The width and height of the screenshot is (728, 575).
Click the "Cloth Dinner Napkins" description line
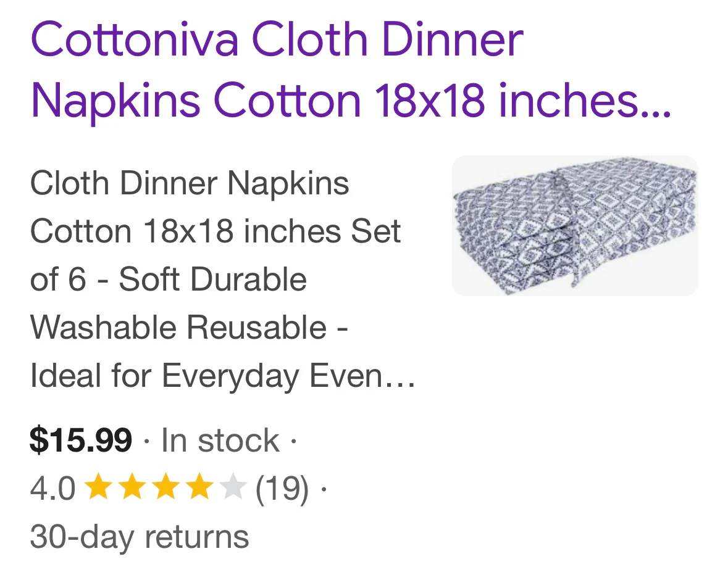(189, 184)
